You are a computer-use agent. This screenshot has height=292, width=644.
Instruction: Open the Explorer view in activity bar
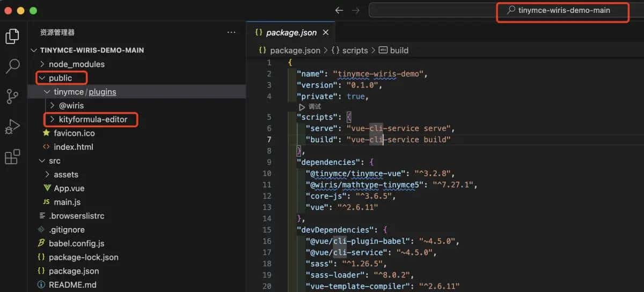click(x=12, y=36)
